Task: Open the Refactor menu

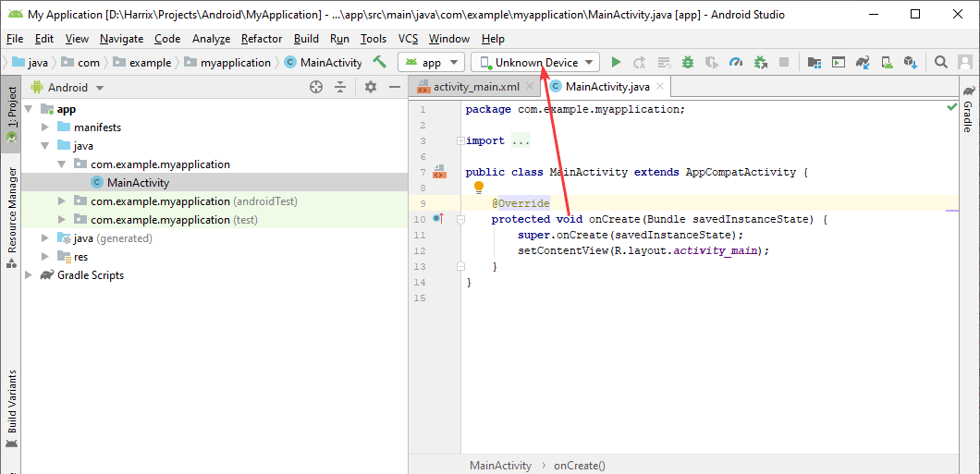Action: (262, 39)
